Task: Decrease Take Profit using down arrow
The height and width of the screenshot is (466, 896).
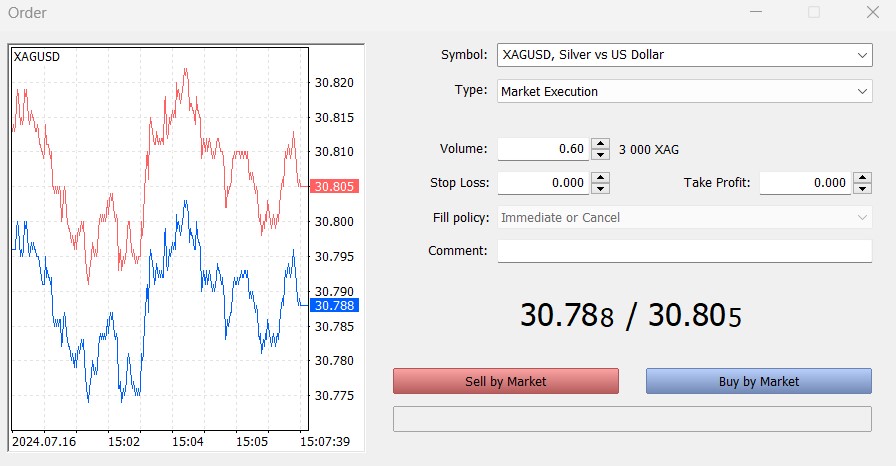Action: tap(862, 188)
